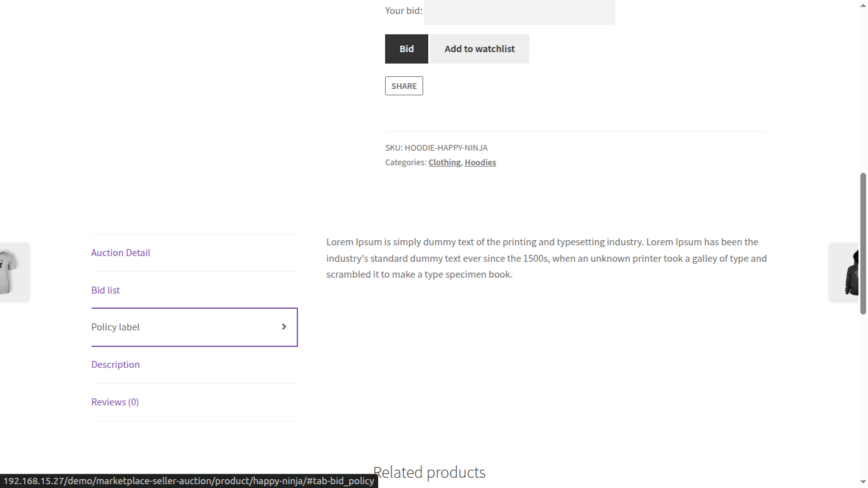Show the Description tab
868x488 pixels.
coord(116,365)
